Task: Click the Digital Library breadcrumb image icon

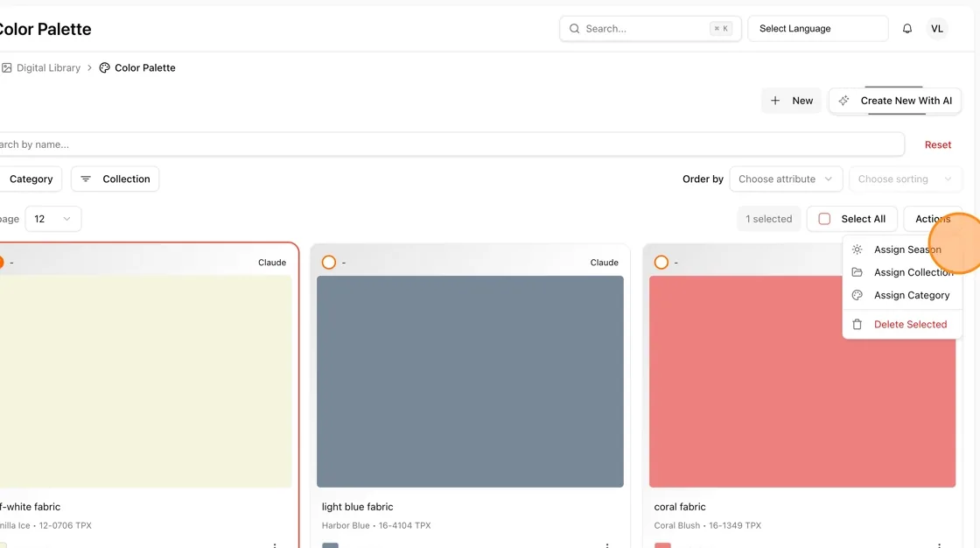Action: (x=6, y=67)
